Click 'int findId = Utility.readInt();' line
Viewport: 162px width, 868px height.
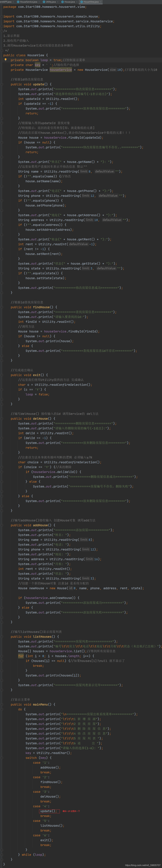(x=47, y=322)
